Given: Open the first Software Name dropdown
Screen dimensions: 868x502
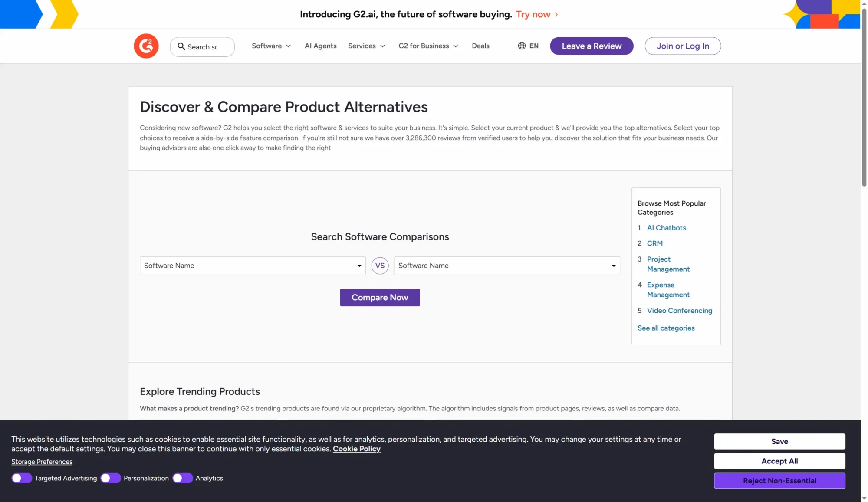Looking at the screenshot, I should pos(253,266).
